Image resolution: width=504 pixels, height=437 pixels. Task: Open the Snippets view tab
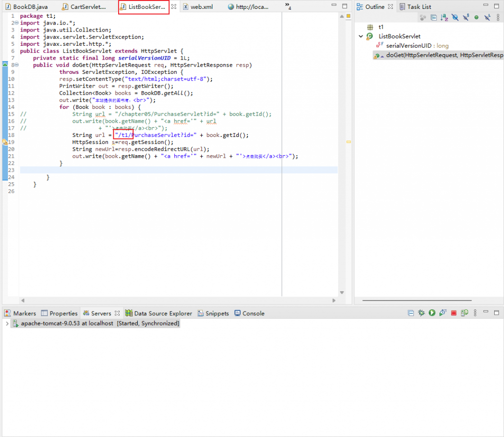pyautogui.click(x=213, y=313)
